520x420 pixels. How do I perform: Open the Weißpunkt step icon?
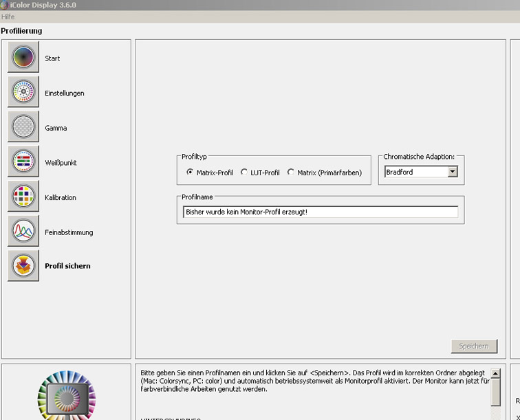pyautogui.click(x=23, y=162)
